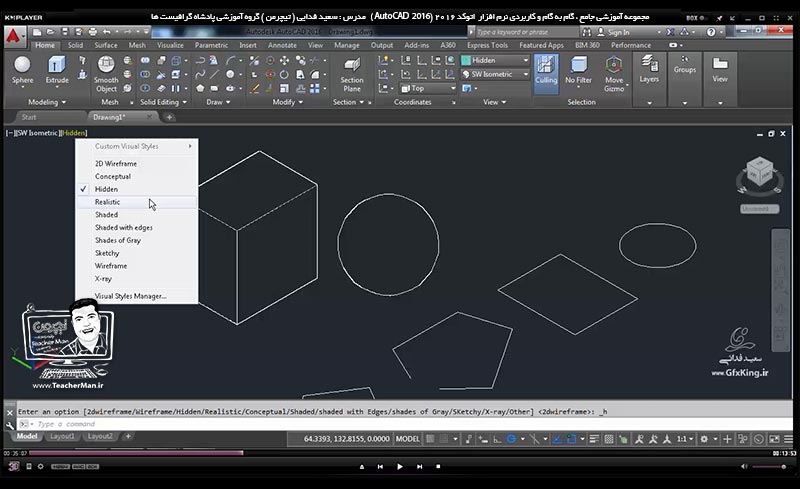Click the navigation bar on right edge
This screenshot has width=800, height=489.
(x=780, y=290)
